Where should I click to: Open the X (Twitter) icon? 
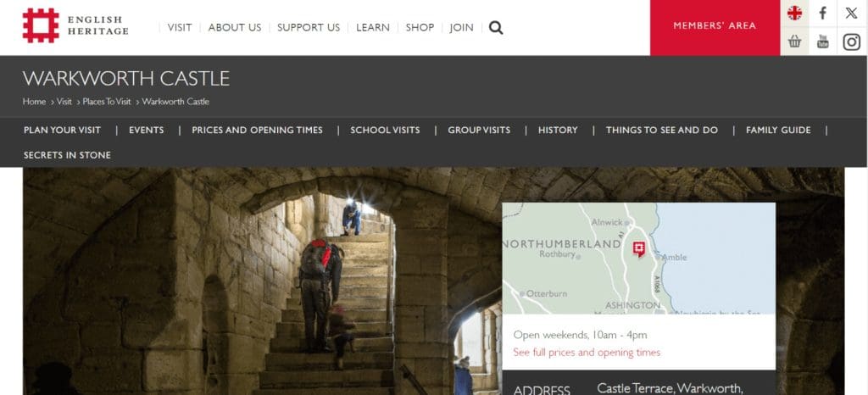click(851, 14)
